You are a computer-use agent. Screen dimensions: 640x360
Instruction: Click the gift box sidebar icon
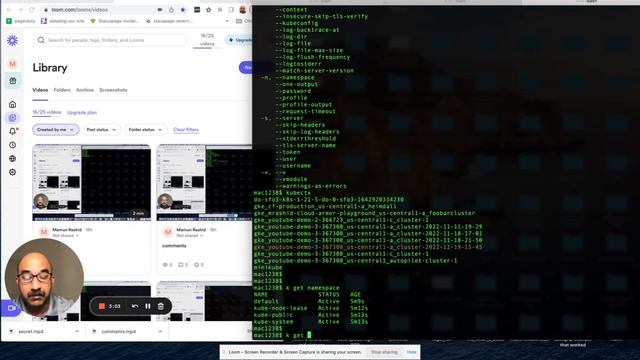coord(13,81)
